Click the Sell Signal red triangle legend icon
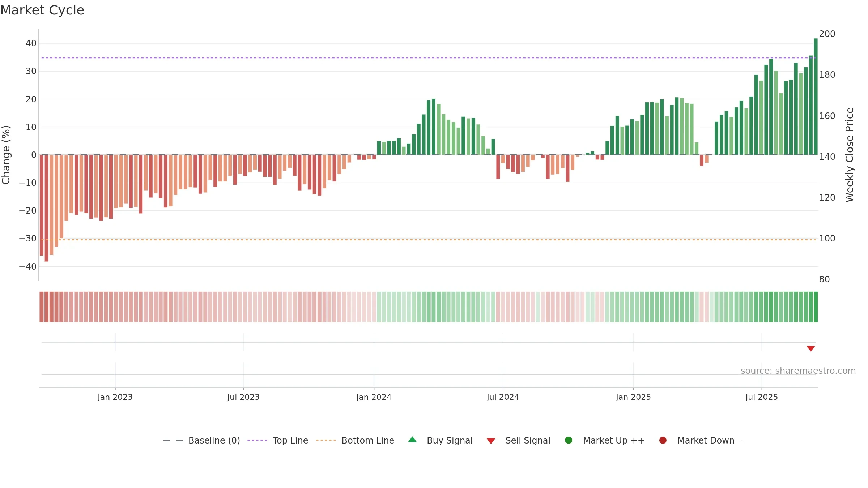 click(491, 441)
